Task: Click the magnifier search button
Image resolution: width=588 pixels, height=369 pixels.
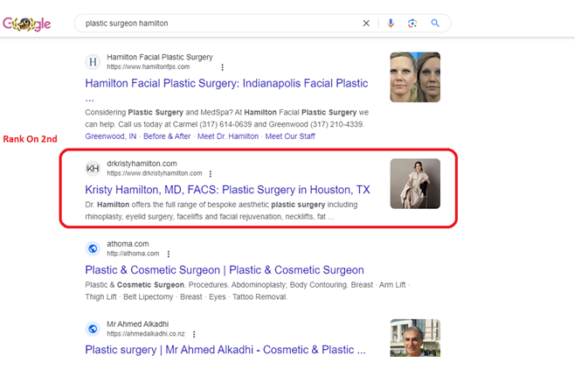Action: coord(435,24)
